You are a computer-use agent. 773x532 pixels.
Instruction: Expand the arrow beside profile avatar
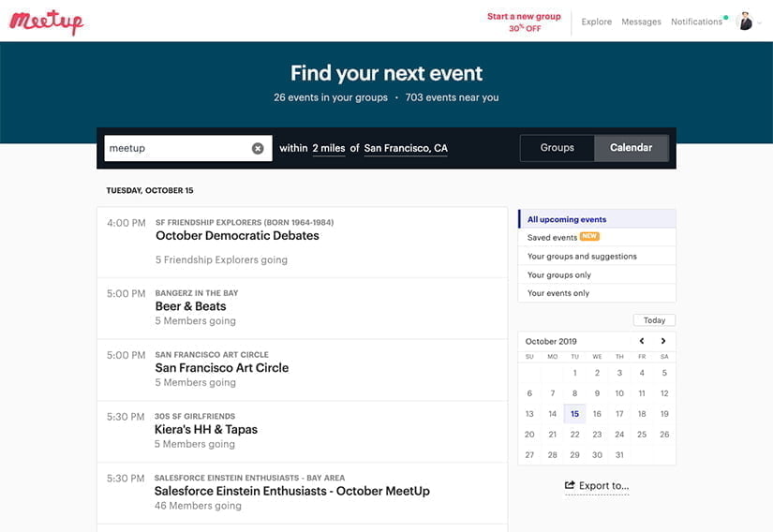(760, 22)
